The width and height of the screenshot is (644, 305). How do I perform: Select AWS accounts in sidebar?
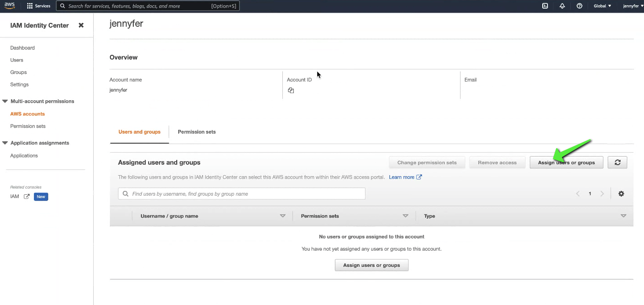point(28,114)
